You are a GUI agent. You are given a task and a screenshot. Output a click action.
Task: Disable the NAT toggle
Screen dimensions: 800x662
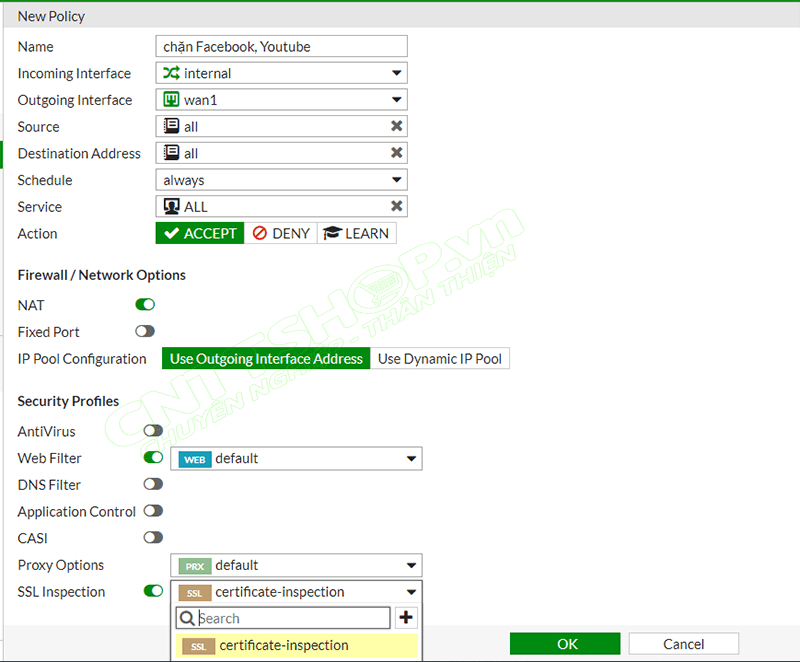tap(144, 304)
